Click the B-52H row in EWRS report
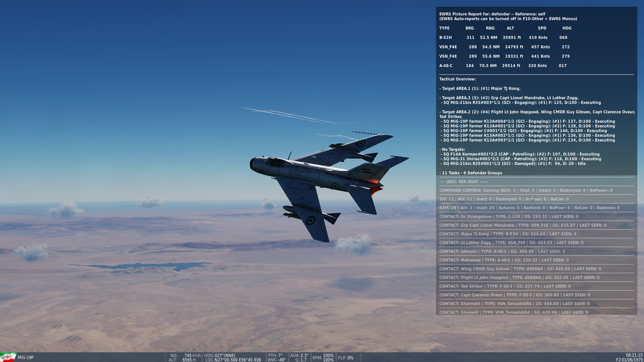The image size is (644, 362). 503,38
